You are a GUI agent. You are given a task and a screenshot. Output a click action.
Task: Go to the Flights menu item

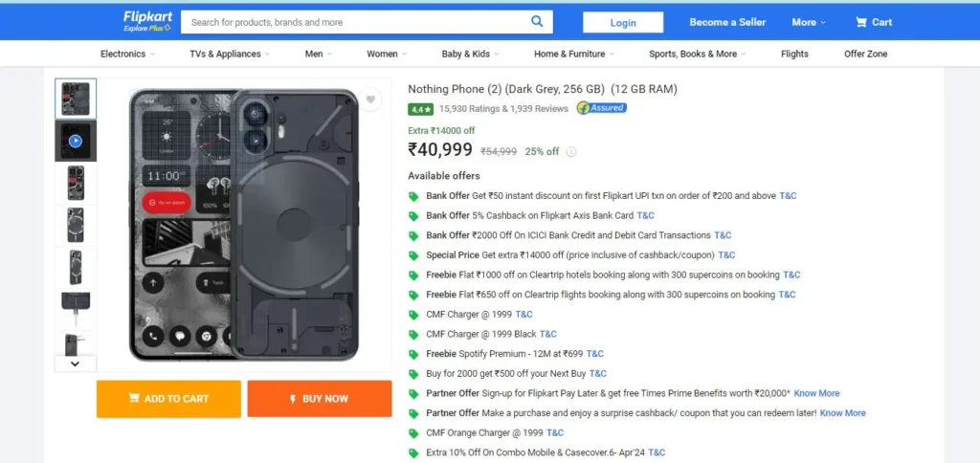pyautogui.click(x=794, y=54)
